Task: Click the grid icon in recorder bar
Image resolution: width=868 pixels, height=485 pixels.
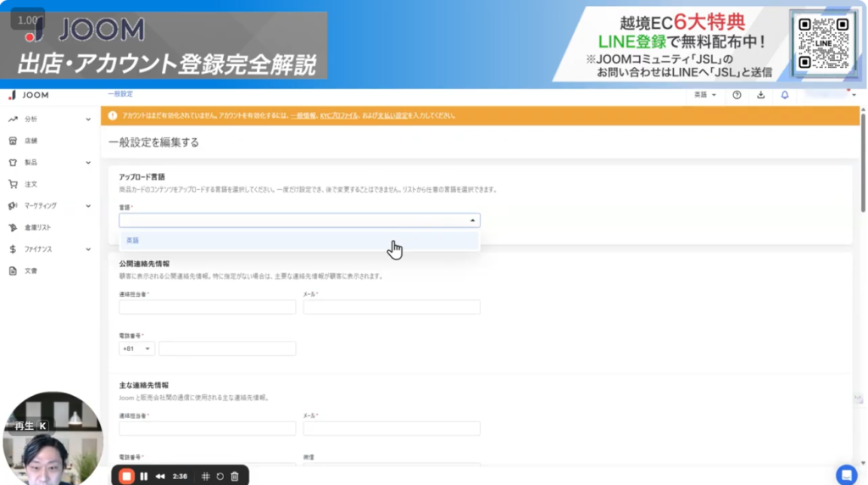Action: tap(205, 476)
